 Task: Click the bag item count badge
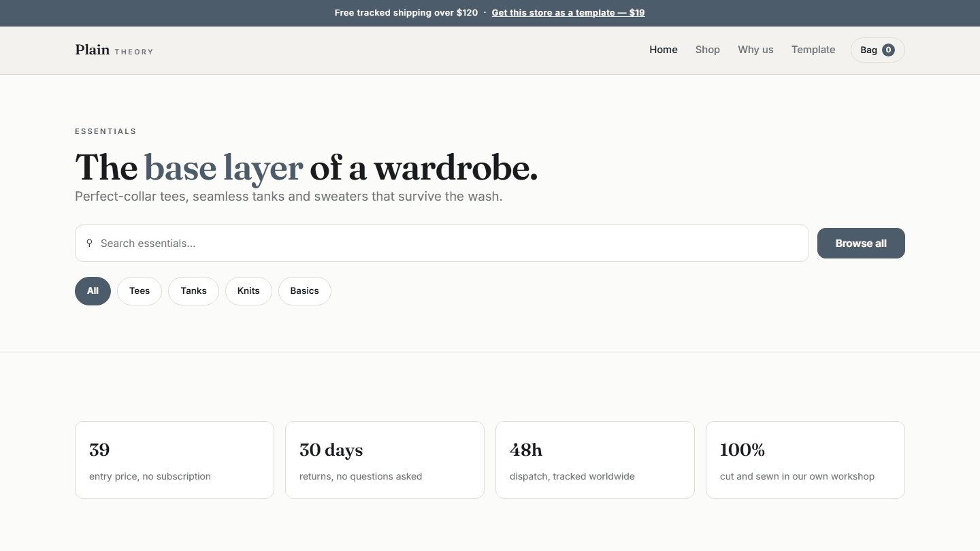coord(888,50)
